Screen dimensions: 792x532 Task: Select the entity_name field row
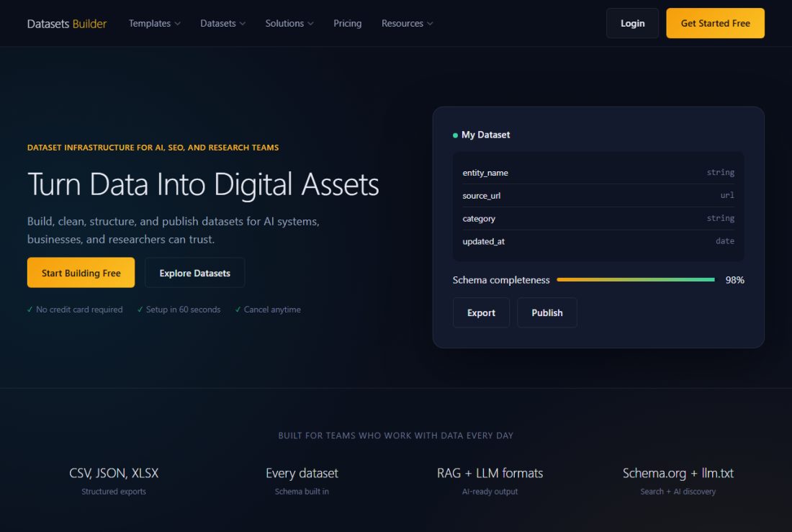coord(598,173)
